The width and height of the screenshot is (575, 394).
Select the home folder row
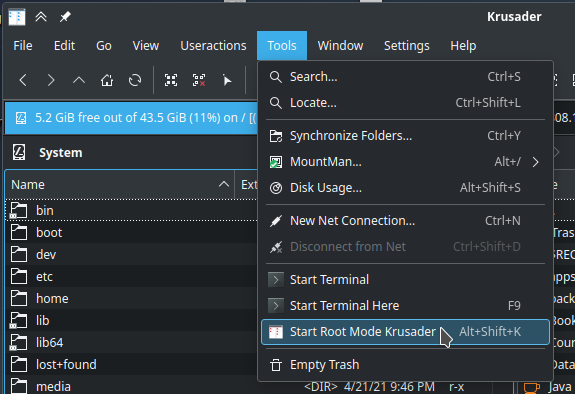131,299
